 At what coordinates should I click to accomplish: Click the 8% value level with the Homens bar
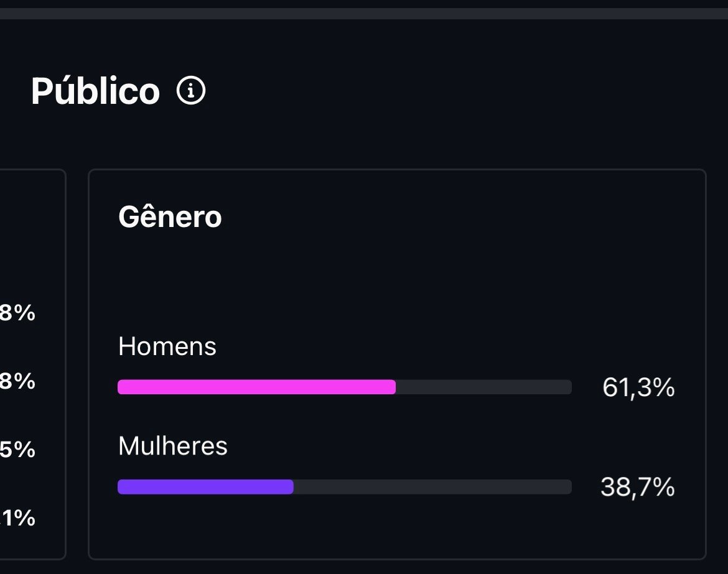click(17, 381)
